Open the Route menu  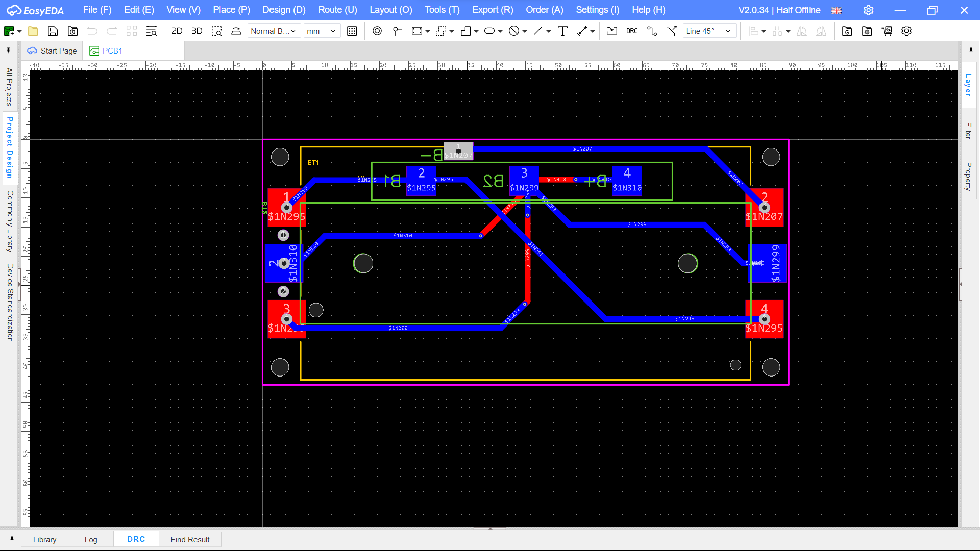click(x=337, y=10)
